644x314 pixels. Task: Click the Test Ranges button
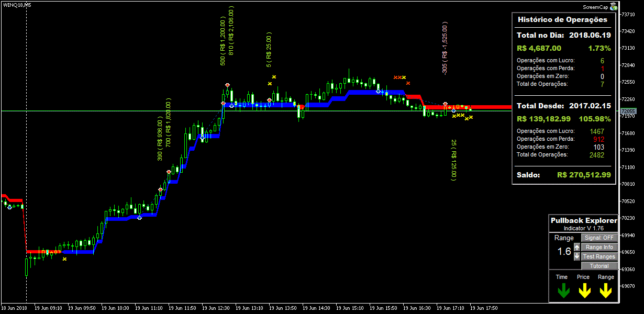click(599, 256)
